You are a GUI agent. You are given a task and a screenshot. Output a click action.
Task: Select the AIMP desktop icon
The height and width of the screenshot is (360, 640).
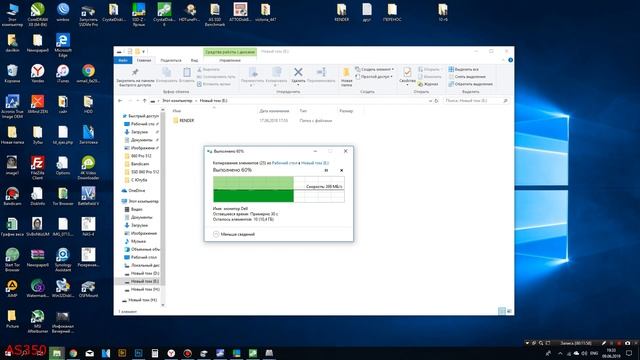[12, 288]
